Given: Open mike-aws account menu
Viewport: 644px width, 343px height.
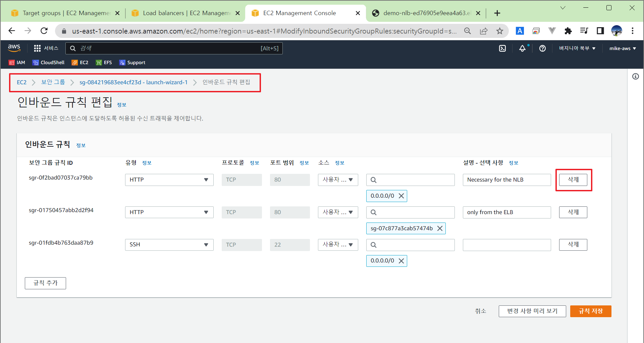Looking at the screenshot, I should pos(623,48).
